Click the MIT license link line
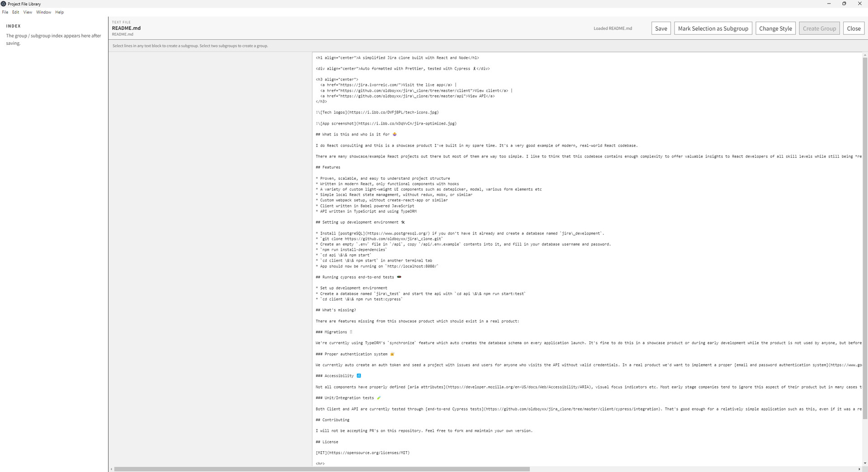 coord(363,453)
